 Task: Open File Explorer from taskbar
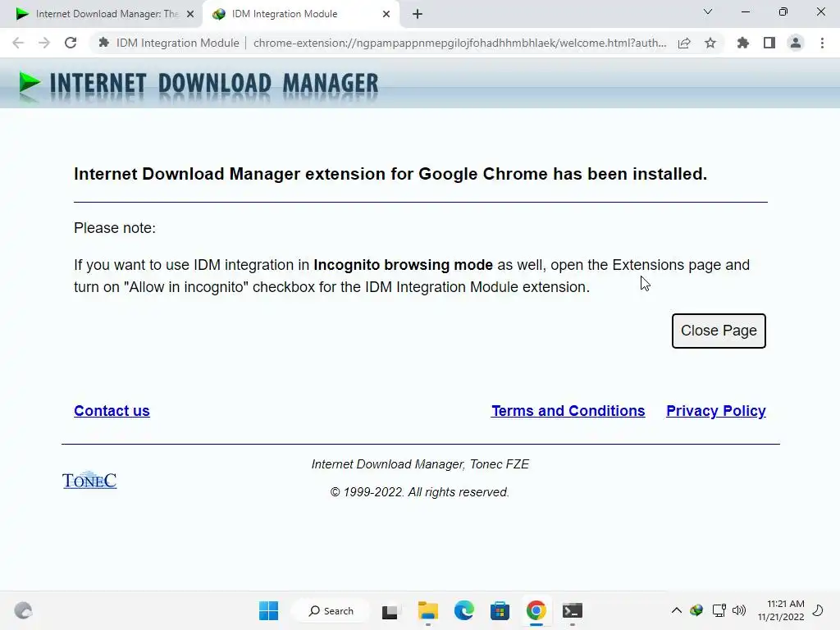427,610
